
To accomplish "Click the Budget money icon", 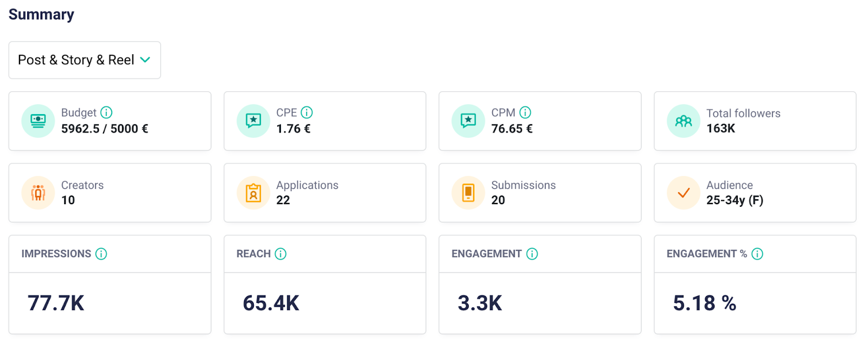I will 38,121.
